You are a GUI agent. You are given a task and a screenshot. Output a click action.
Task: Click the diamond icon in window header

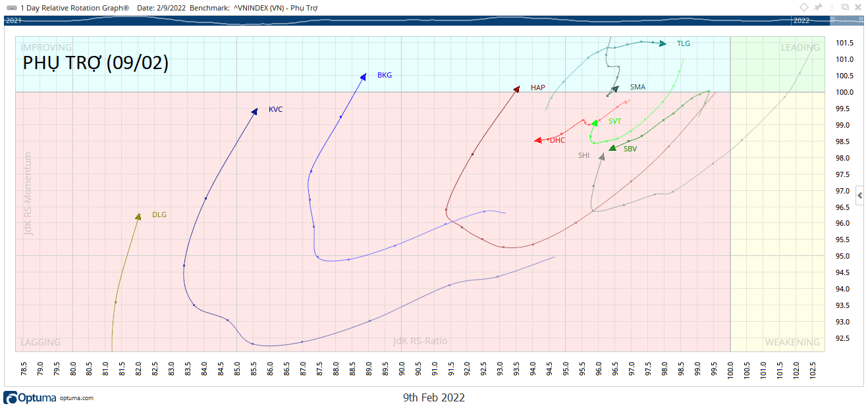[x=805, y=7]
